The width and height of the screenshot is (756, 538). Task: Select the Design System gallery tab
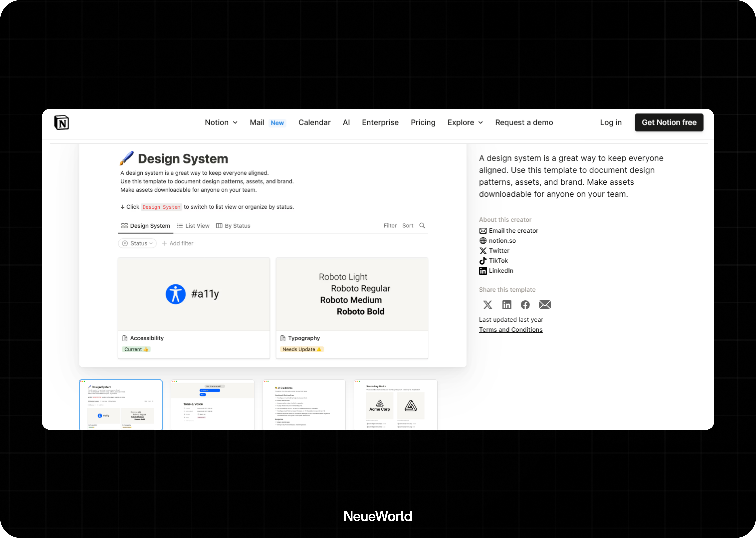tap(146, 226)
